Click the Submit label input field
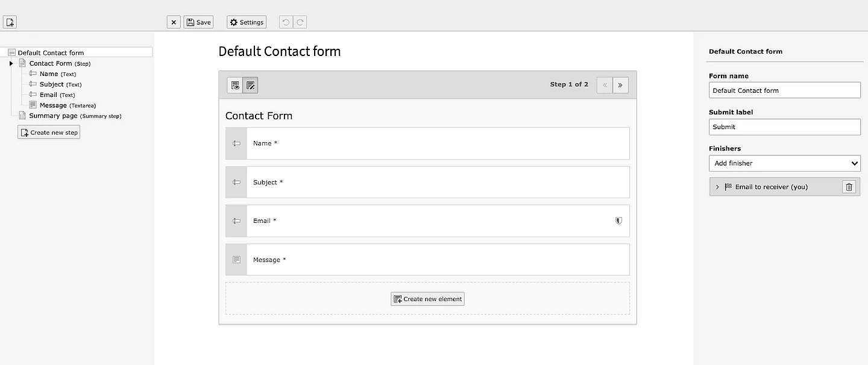The height and width of the screenshot is (365, 868). click(x=784, y=126)
